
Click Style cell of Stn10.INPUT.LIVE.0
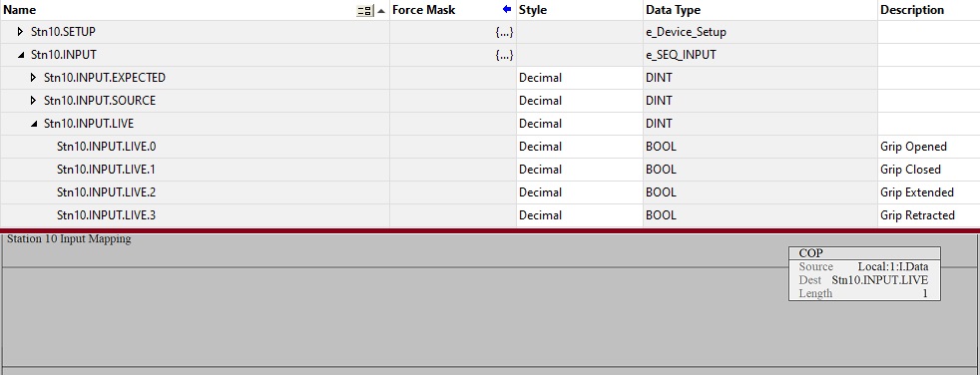coord(580,147)
